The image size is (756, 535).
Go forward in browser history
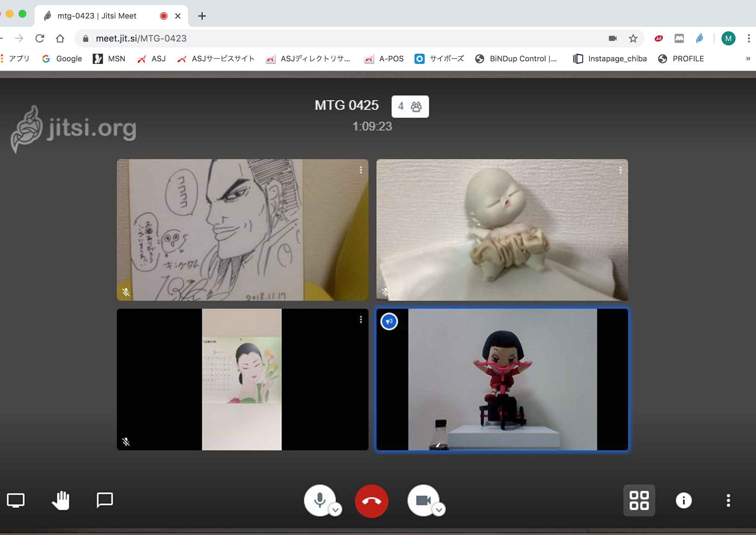coord(20,39)
